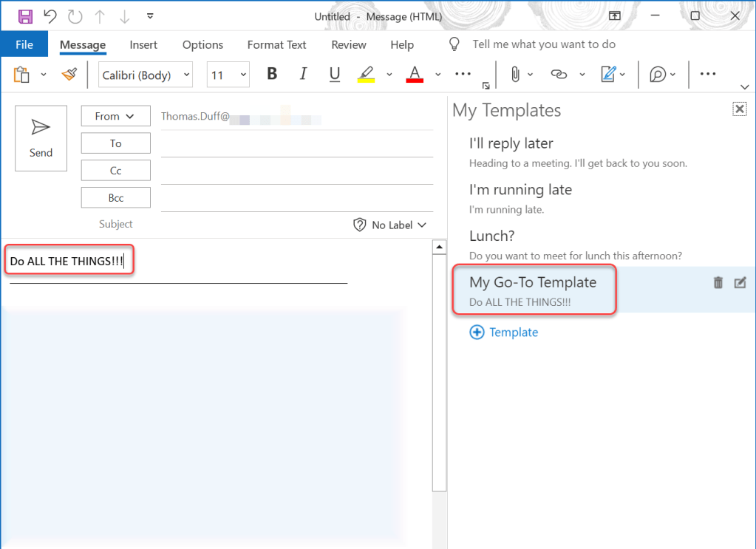Toggle Bold formatting
The image size is (756, 549).
click(272, 74)
